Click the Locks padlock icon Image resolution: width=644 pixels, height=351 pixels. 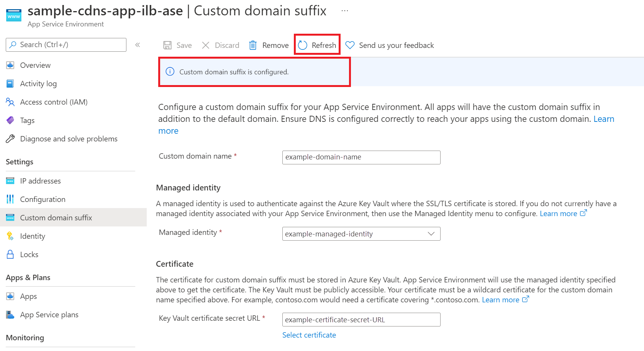pyautogui.click(x=10, y=254)
